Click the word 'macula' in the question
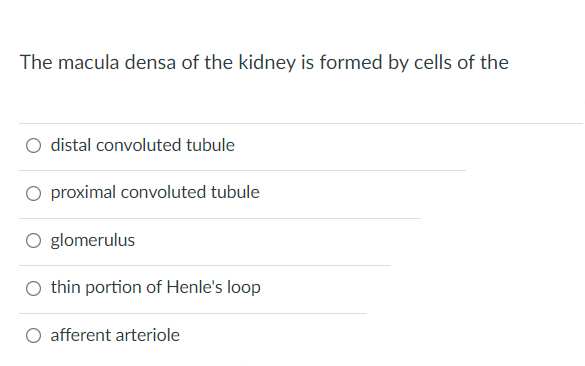 [x=88, y=62]
